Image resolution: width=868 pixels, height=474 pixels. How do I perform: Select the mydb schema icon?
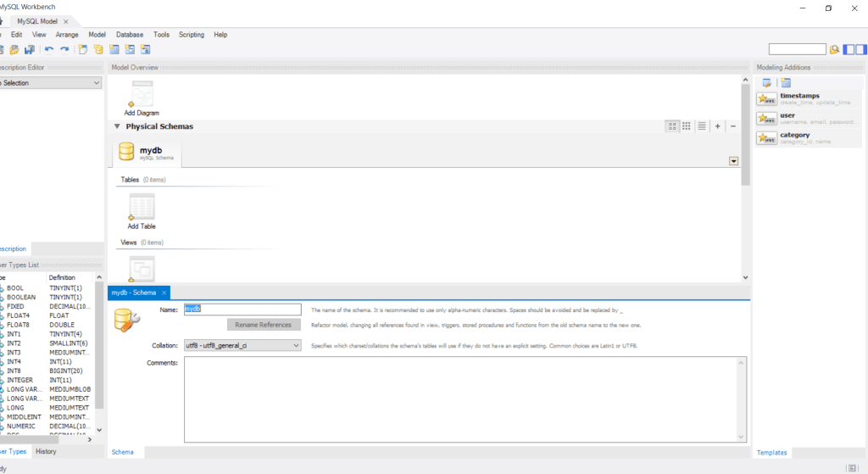126,152
